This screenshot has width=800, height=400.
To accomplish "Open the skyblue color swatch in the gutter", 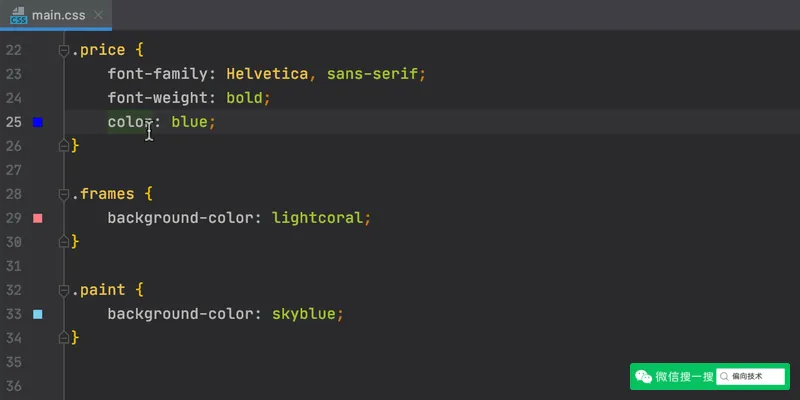I will click(38, 314).
